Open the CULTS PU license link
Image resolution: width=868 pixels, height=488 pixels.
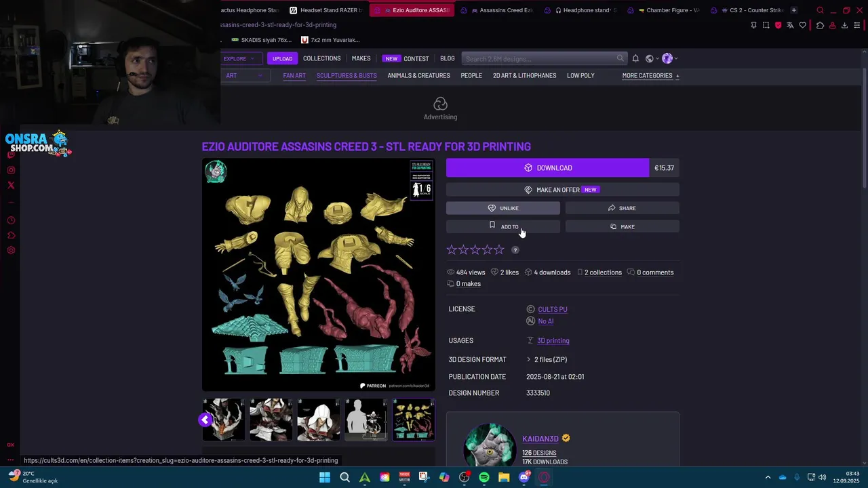point(553,309)
